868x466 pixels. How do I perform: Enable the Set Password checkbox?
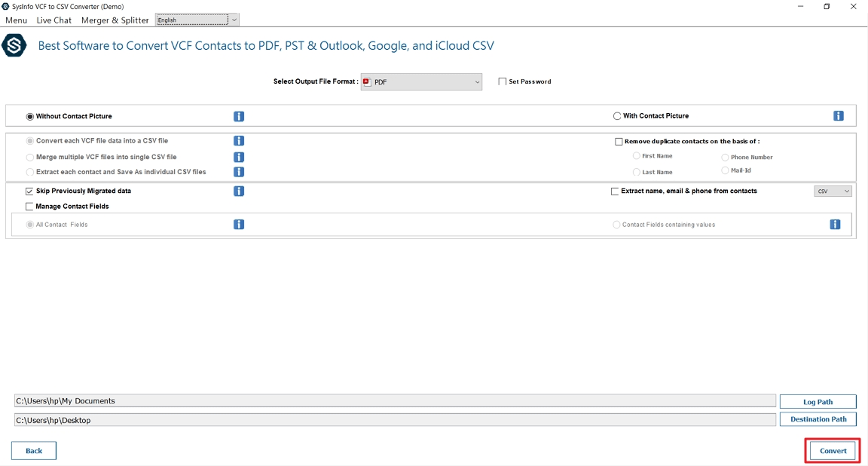click(x=503, y=81)
